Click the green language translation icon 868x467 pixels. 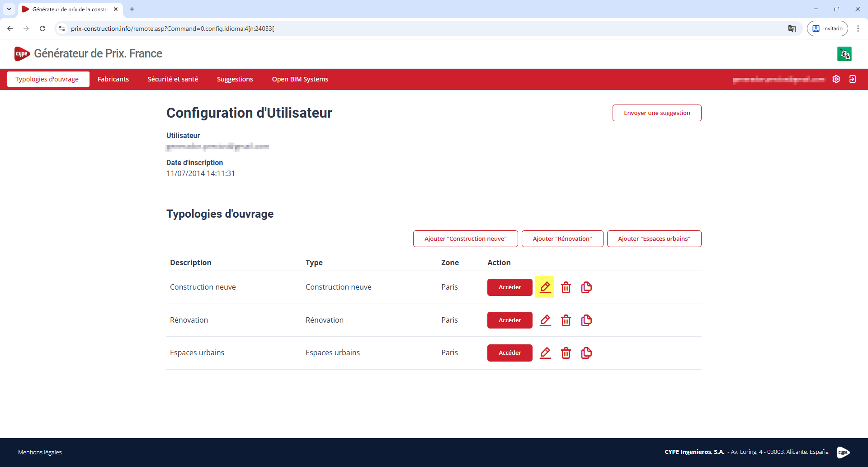(844, 54)
